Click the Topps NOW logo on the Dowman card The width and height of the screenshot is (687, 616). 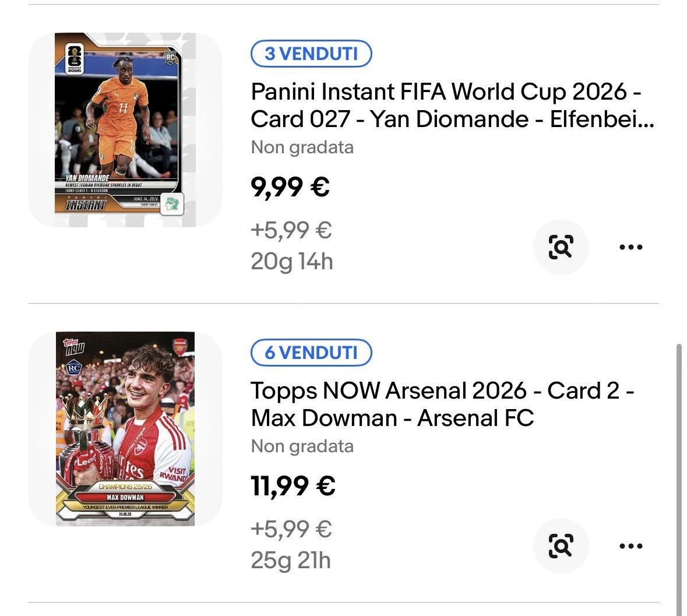[x=73, y=347]
